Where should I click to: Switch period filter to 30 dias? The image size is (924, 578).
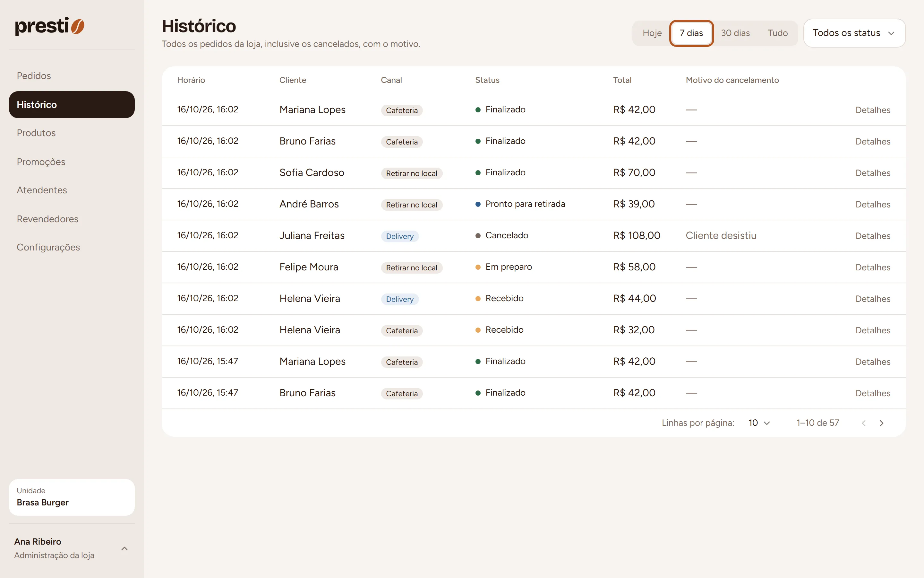[735, 33]
